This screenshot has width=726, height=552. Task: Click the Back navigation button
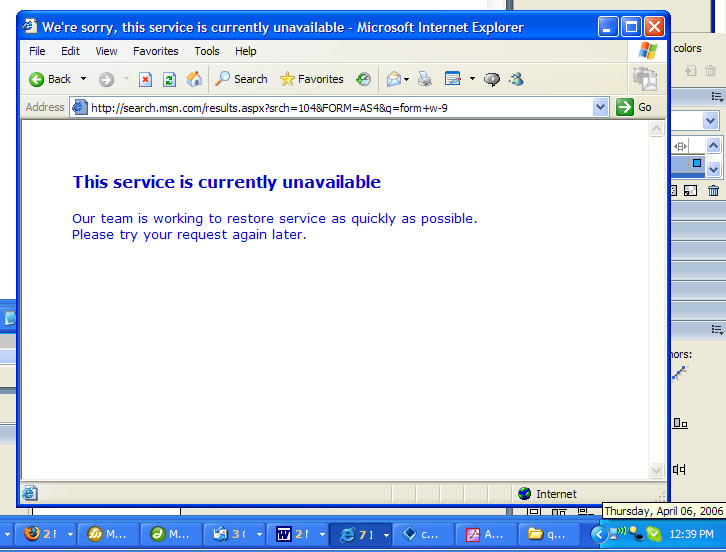click(50, 79)
